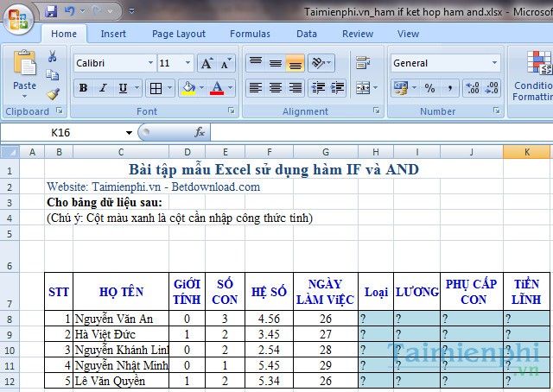This screenshot has width=553, height=392.
Task: Switch to the Formulas tab
Action: point(250,34)
